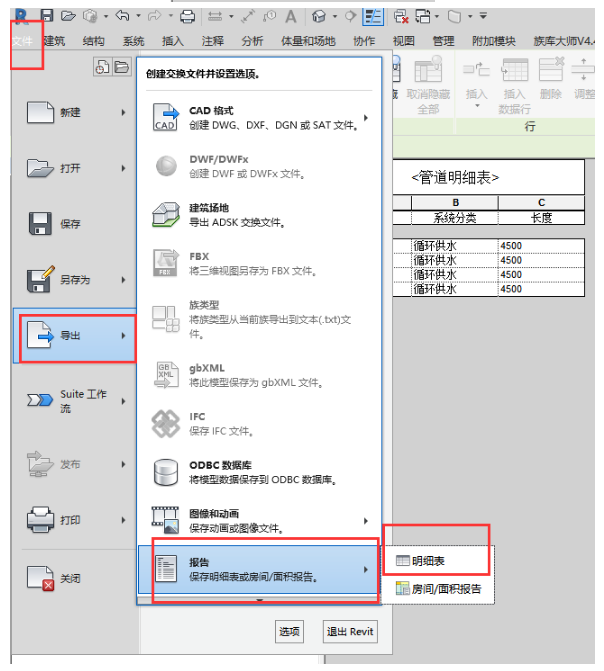Open the New (新建) menu entry

coord(75,113)
